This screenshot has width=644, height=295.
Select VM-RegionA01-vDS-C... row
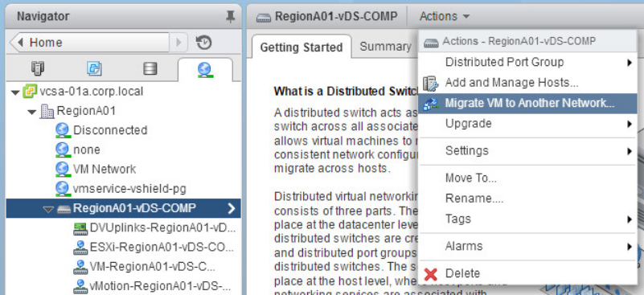pos(123,267)
